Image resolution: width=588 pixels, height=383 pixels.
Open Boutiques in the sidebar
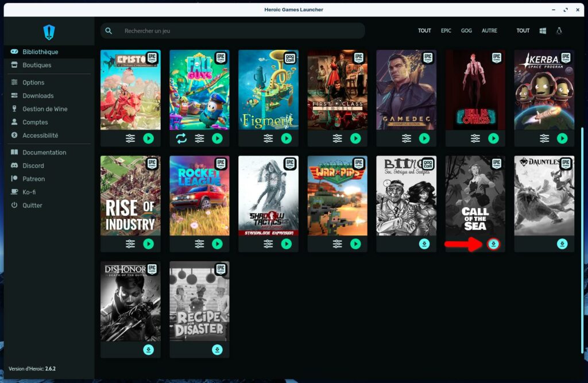[37, 65]
